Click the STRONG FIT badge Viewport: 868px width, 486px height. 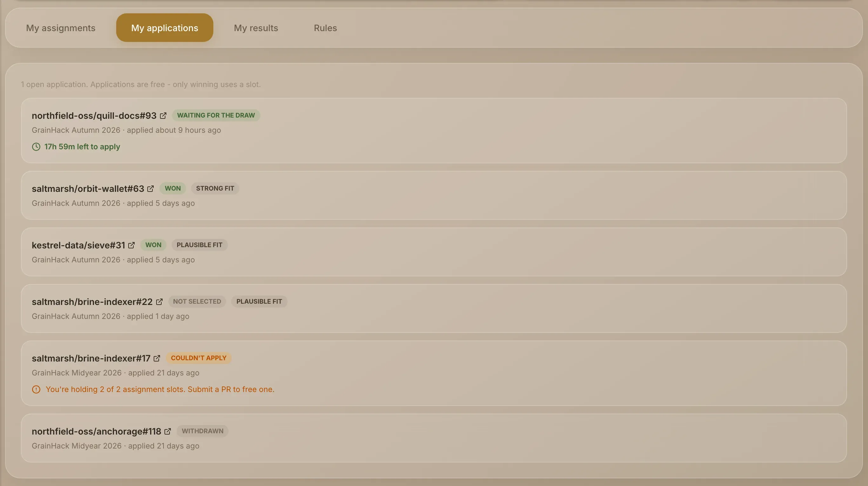tap(215, 188)
